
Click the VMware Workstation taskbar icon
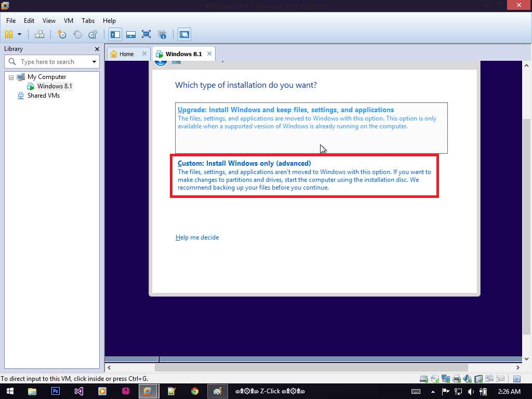point(148,391)
